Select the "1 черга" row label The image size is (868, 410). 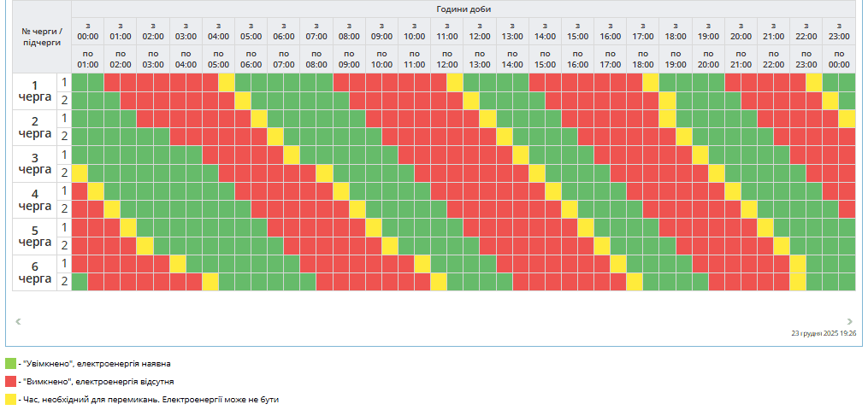click(x=34, y=91)
